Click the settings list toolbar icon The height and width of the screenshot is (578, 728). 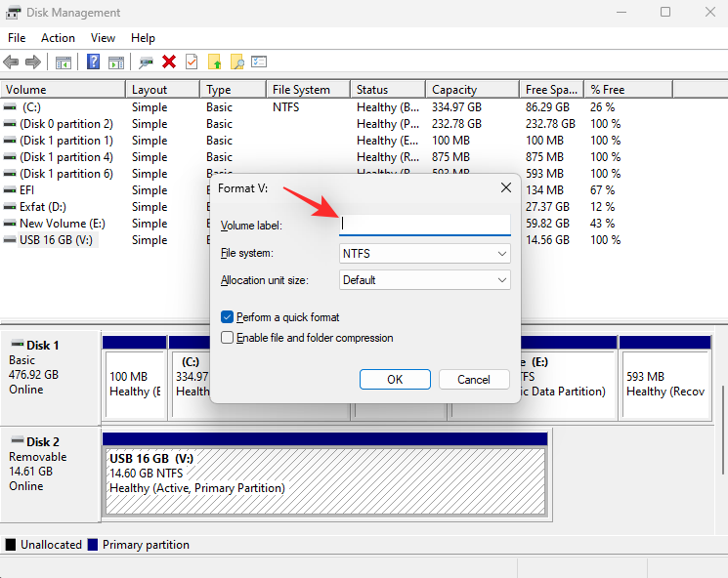click(x=259, y=62)
